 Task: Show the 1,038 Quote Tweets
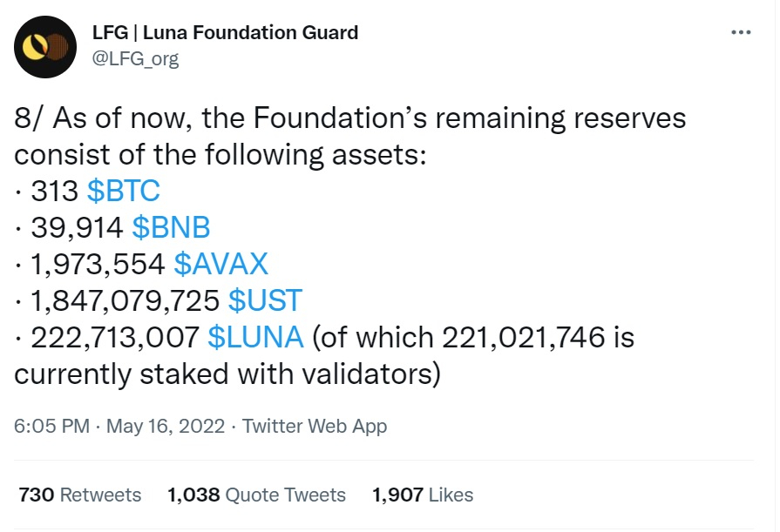[x=256, y=495]
